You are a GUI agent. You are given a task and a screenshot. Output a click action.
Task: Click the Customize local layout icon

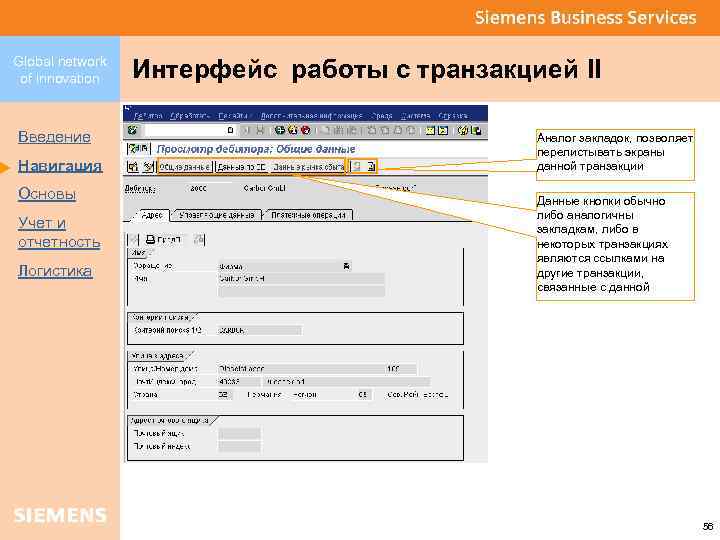[476, 130]
